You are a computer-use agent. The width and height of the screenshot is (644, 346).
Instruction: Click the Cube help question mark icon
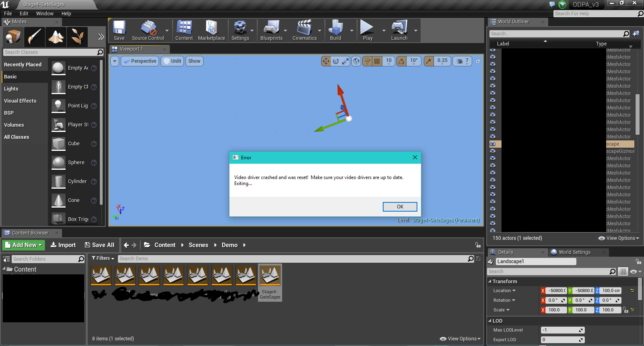click(94, 144)
